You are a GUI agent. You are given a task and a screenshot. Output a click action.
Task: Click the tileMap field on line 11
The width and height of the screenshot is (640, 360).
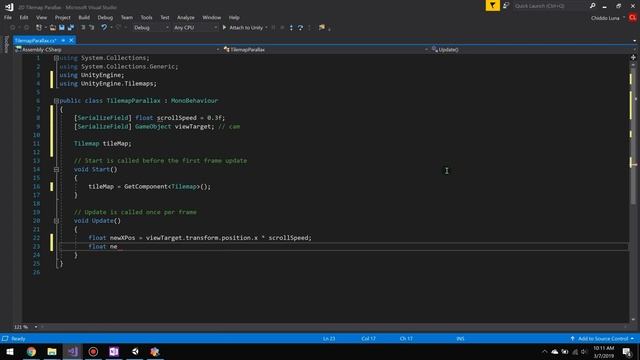coord(116,144)
